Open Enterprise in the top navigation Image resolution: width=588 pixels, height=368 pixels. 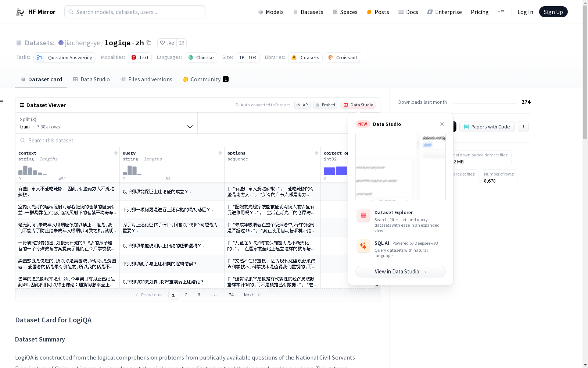(x=444, y=12)
